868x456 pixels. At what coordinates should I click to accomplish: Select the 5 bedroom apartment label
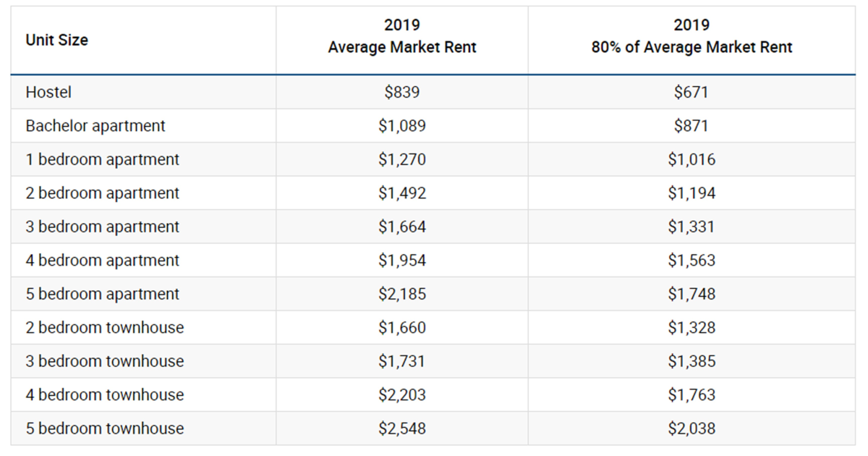pyautogui.click(x=102, y=294)
